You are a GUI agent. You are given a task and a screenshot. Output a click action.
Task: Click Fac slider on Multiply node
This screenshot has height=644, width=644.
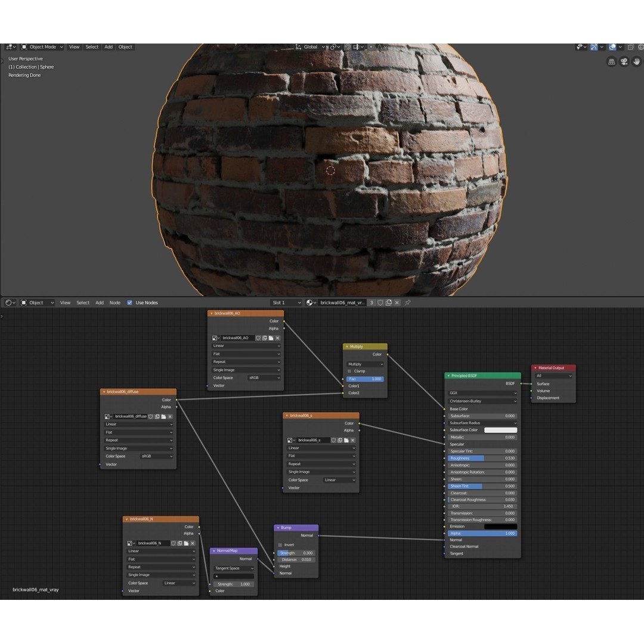coord(365,379)
